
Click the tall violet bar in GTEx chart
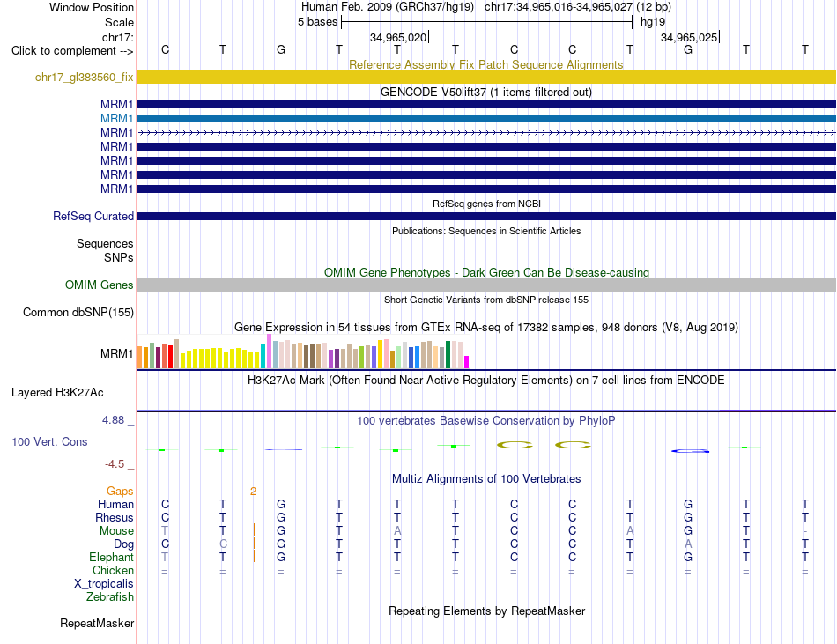click(x=269, y=352)
